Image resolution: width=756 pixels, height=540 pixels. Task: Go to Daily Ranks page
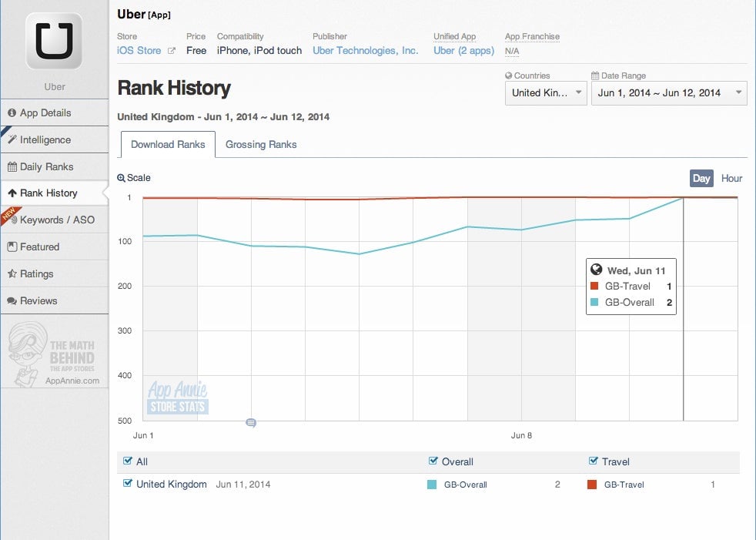coord(55,167)
